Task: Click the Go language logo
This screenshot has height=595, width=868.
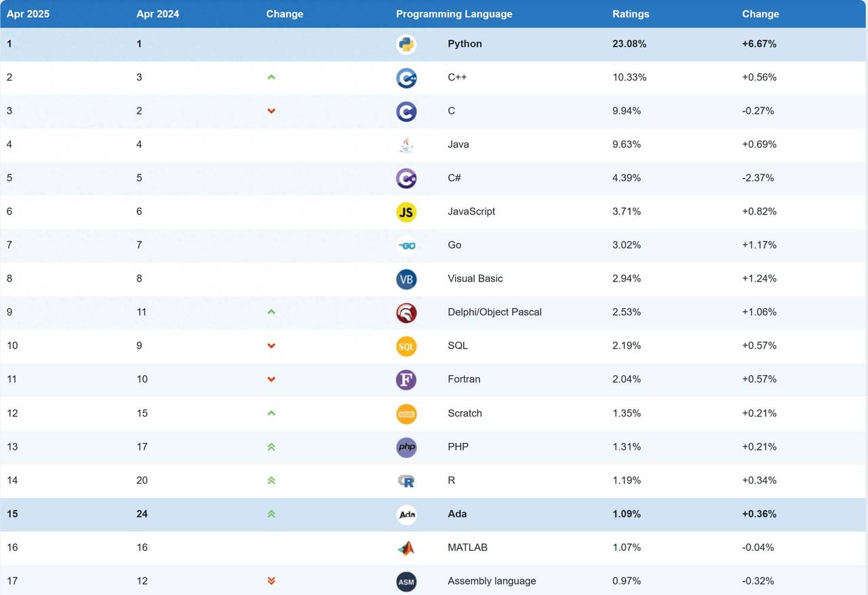Action: pos(406,246)
